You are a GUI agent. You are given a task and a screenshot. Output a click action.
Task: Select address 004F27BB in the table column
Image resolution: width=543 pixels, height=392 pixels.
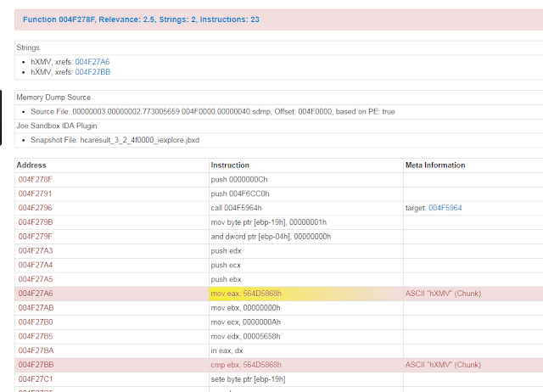coord(36,365)
